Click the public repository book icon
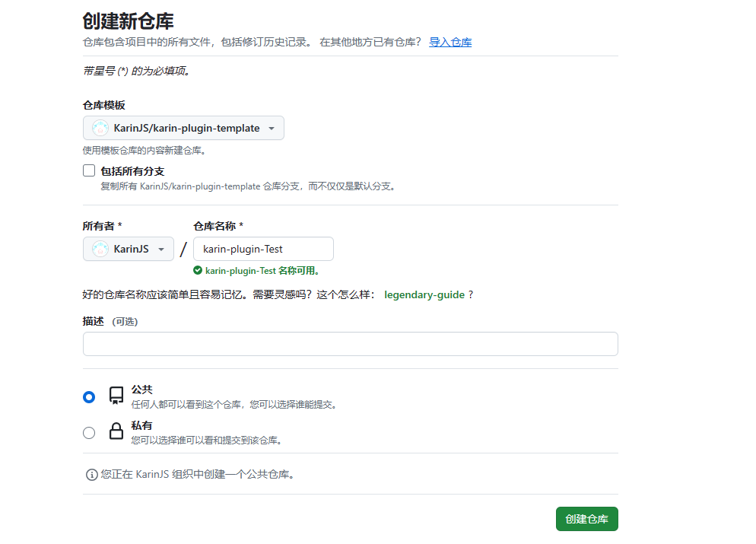The image size is (756, 544). point(116,396)
